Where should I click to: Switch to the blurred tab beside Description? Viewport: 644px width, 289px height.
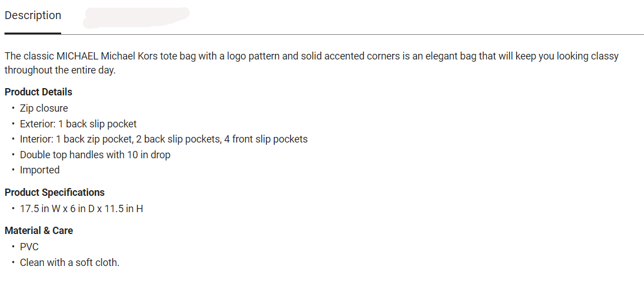tap(136, 18)
